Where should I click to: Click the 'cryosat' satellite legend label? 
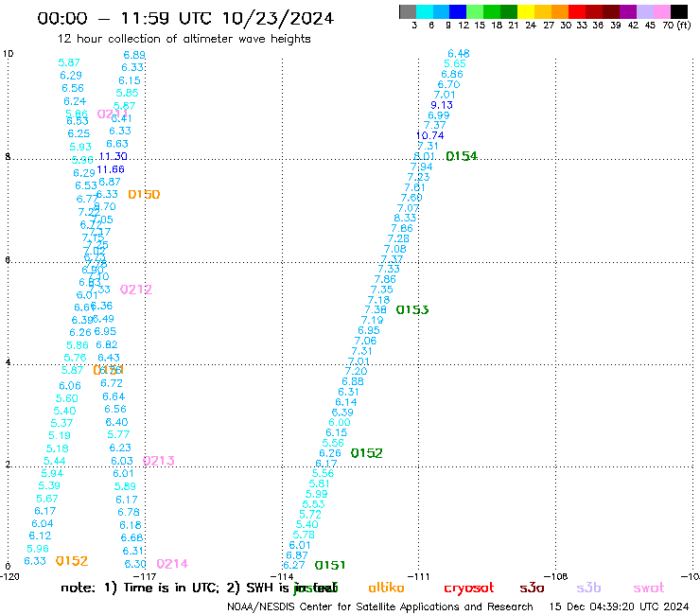(469, 589)
